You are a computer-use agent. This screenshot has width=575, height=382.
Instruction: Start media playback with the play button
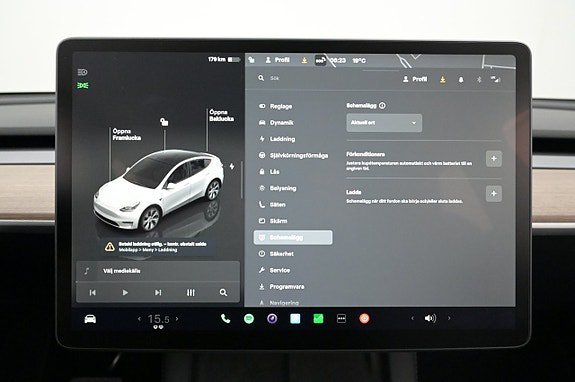pos(125,293)
